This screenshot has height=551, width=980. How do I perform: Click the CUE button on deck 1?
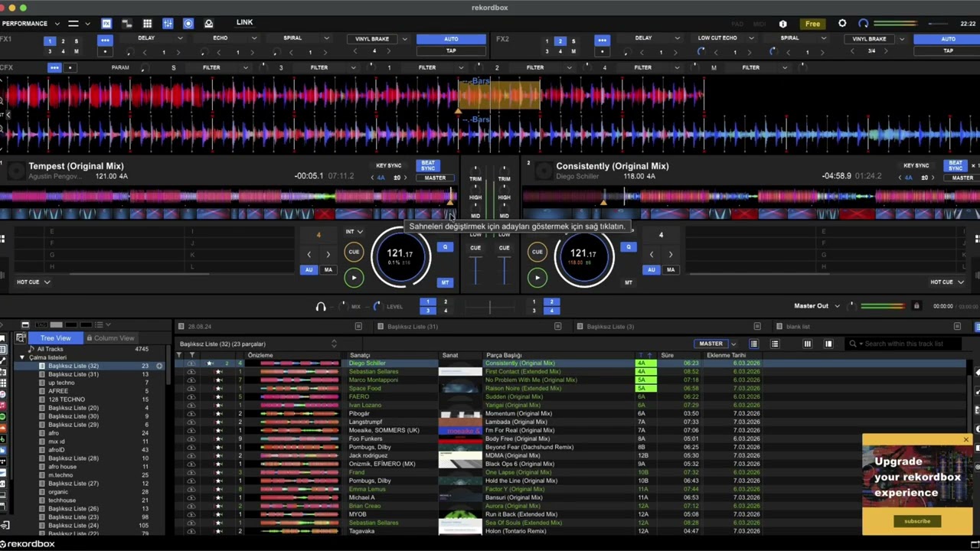coord(354,252)
